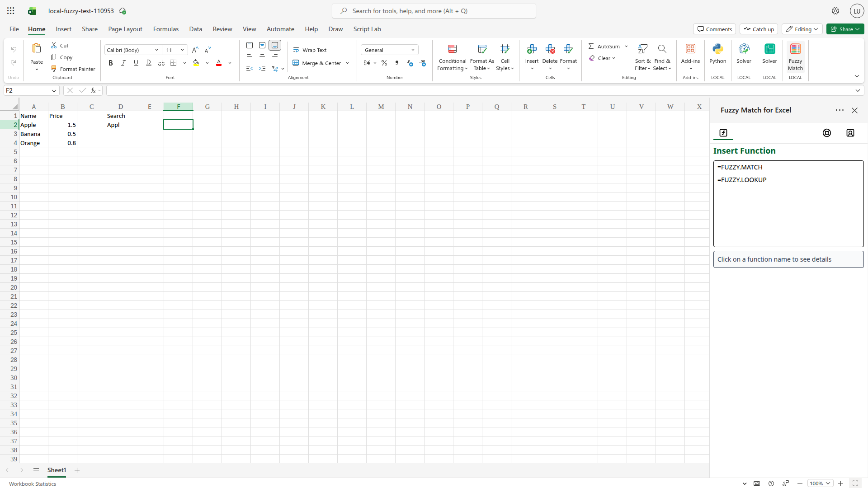Open Find & Select options
Viewport: 868px width, 488px height.
pos(662,57)
